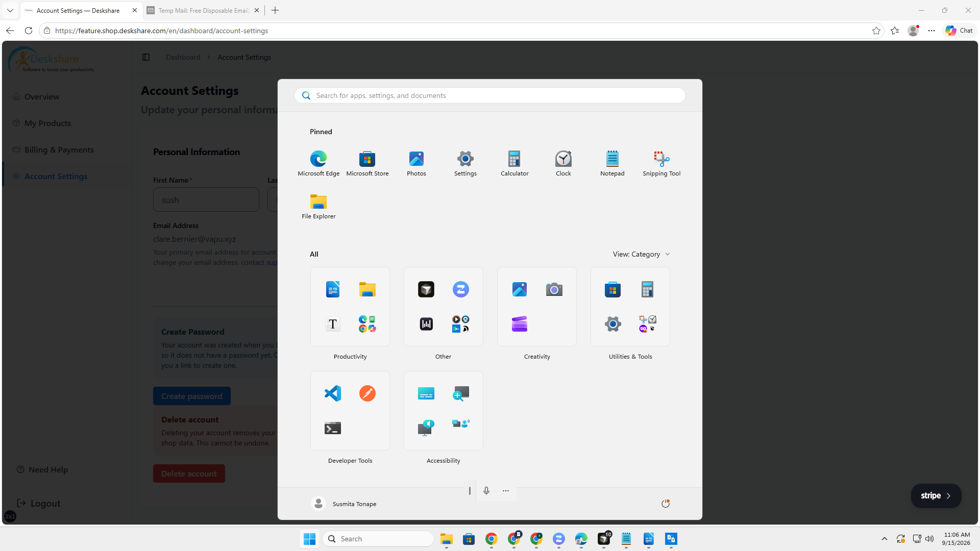The height and width of the screenshot is (551, 980).
Task: Open browser tab list dropdown
Action: 10,10
